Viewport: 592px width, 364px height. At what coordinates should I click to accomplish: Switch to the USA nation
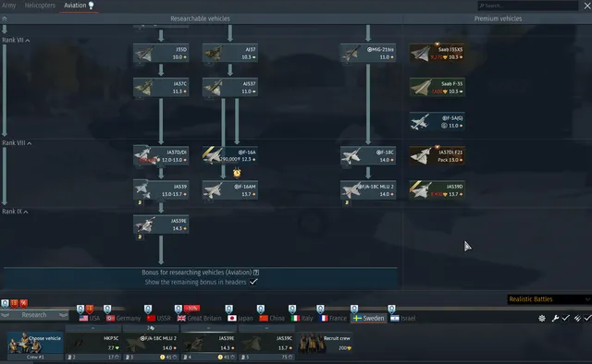(x=90, y=319)
